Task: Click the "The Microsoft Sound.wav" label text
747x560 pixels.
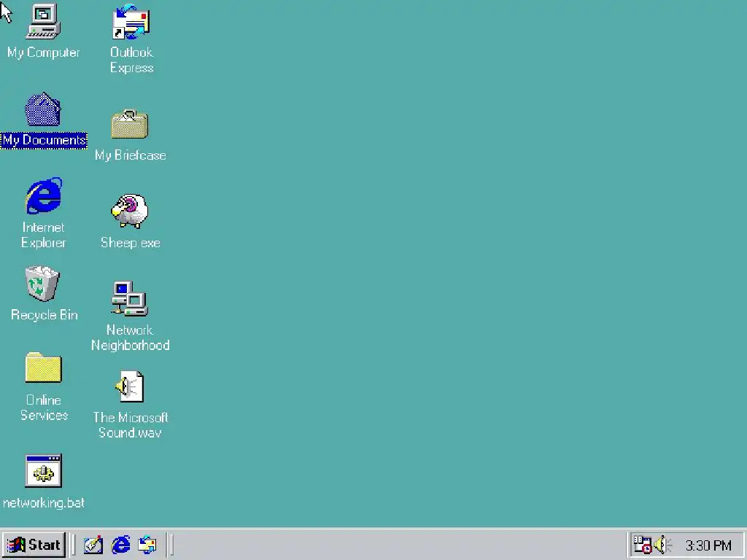Action: click(x=130, y=425)
